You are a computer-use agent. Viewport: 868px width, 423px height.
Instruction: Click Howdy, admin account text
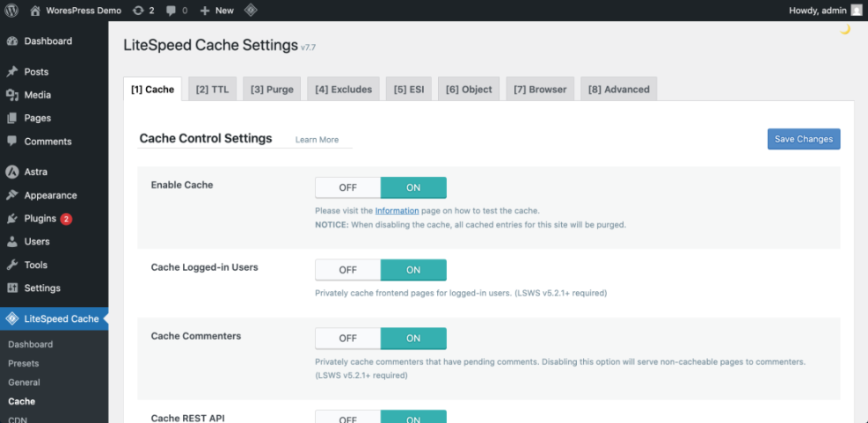pos(818,10)
